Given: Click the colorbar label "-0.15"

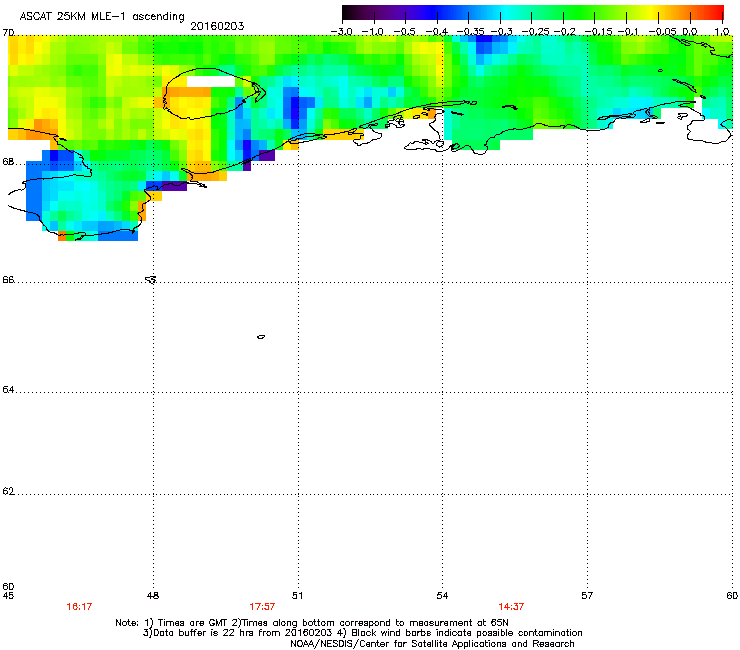Looking at the screenshot, I should coord(598,32).
